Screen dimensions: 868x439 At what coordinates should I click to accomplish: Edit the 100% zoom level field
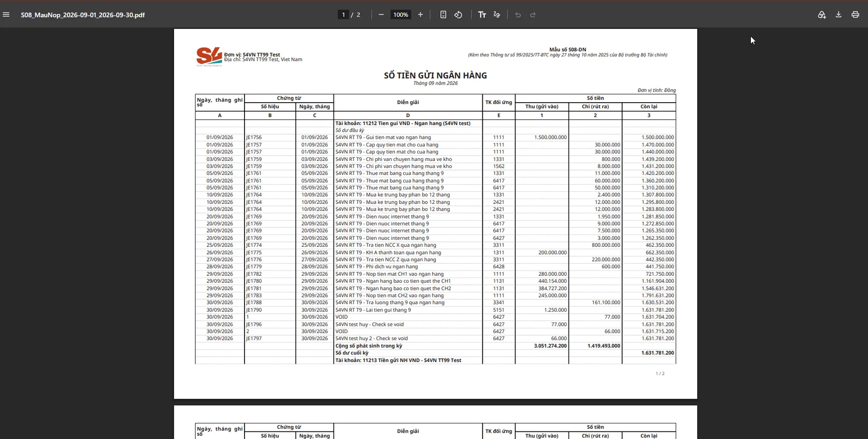(x=401, y=15)
